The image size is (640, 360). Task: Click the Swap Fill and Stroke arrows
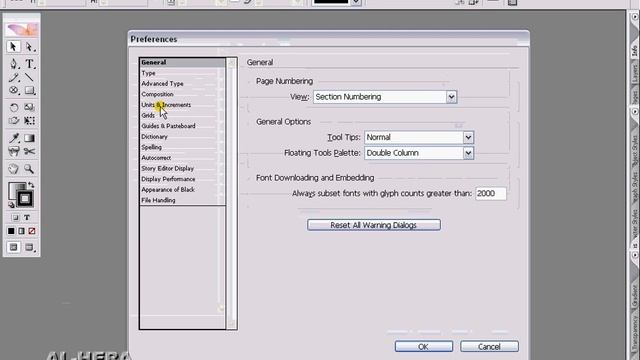click(31, 185)
